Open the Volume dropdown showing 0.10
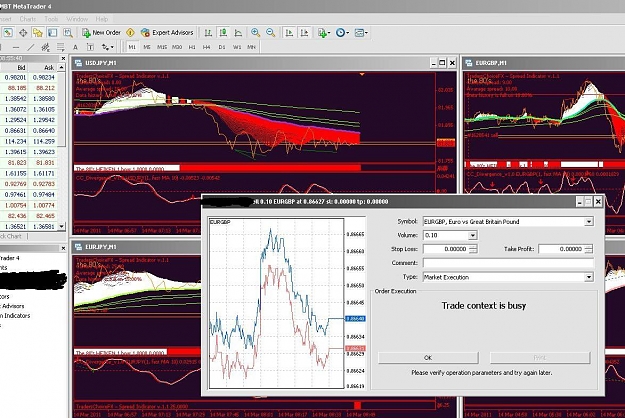Viewport: 625px width, 418px height. 472,235
